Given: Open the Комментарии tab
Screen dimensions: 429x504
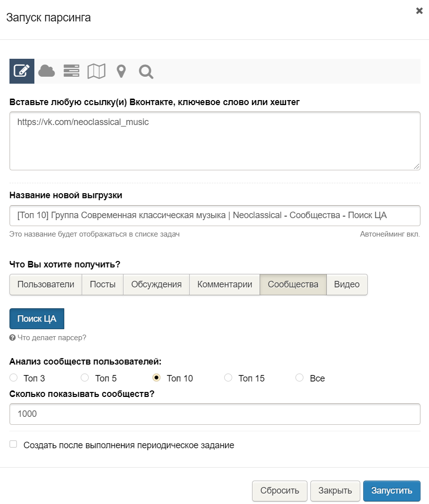Looking at the screenshot, I should 224,284.
